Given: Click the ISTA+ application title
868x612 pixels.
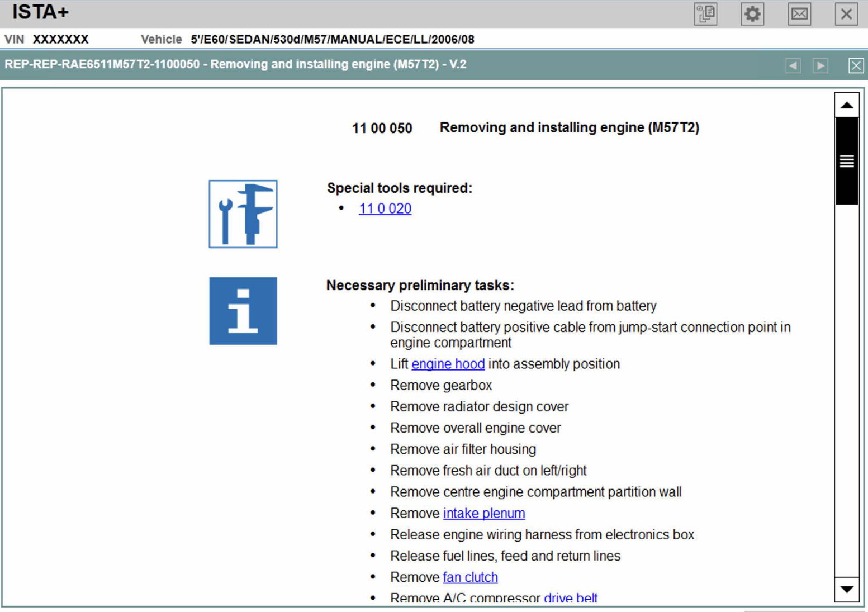Looking at the screenshot, I should [40, 12].
